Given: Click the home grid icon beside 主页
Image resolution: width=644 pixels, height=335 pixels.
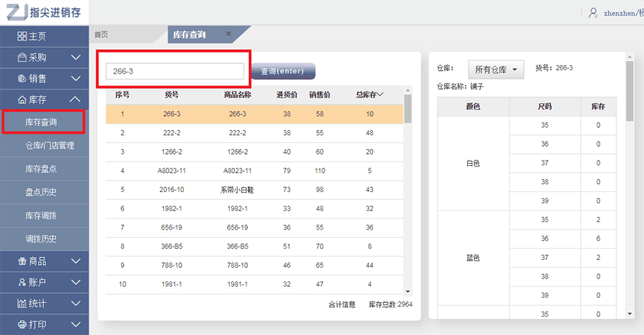Looking at the screenshot, I should coord(22,36).
